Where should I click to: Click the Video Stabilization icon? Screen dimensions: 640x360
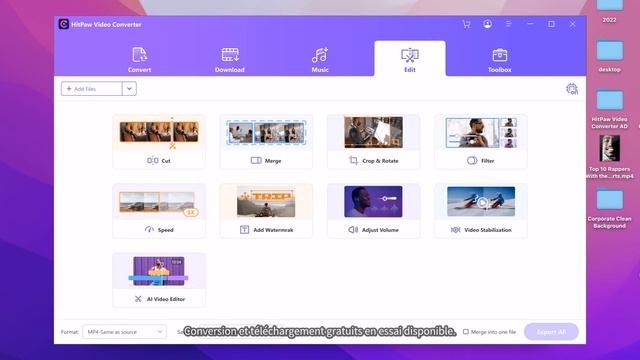click(455, 230)
